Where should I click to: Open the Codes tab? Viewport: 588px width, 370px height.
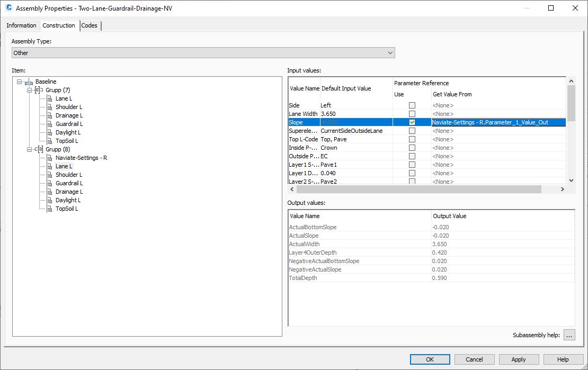coord(90,25)
